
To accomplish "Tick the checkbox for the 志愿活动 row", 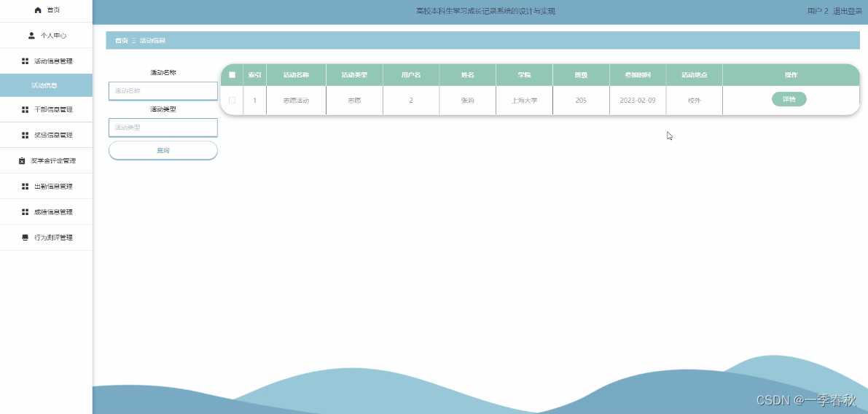I will tap(232, 100).
